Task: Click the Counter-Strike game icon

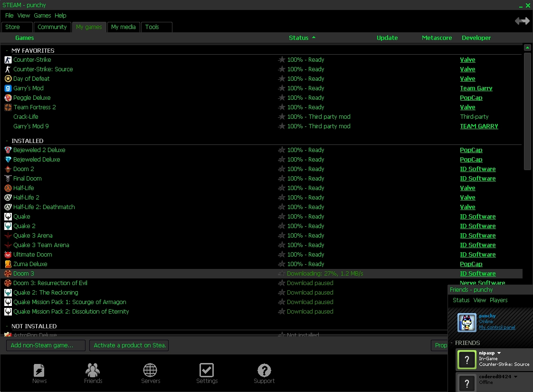Action: [8, 60]
